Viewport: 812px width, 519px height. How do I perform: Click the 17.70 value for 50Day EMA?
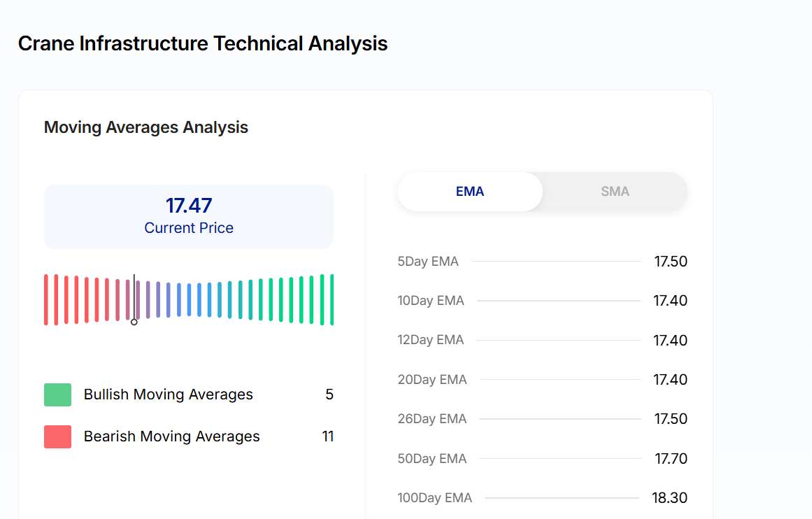coord(671,459)
